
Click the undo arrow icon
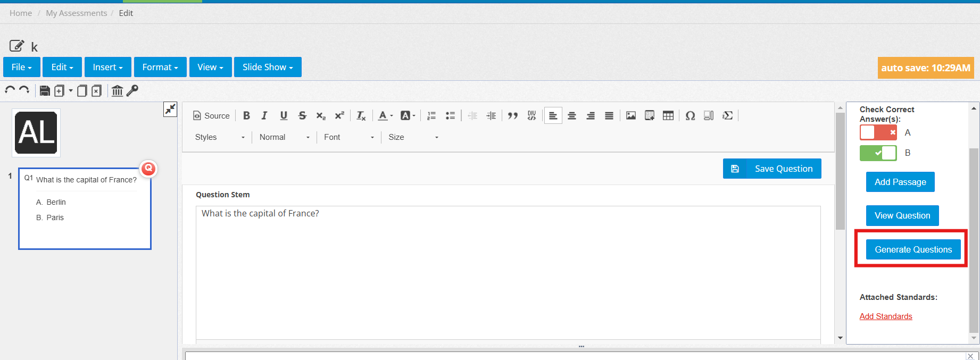click(x=10, y=90)
